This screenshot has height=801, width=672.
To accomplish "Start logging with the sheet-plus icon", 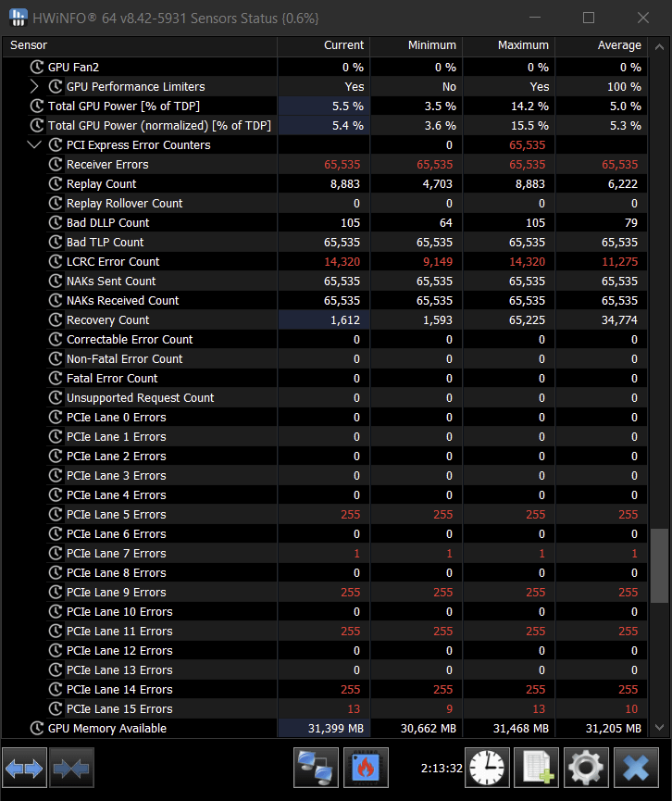I will [x=536, y=769].
